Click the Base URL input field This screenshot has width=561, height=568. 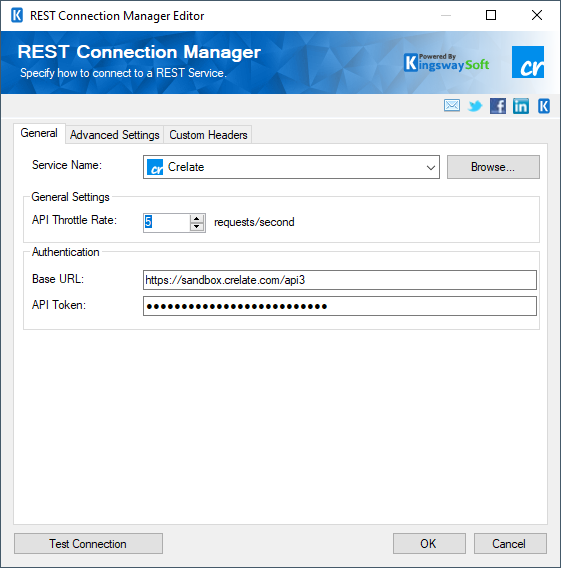click(340, 280)
